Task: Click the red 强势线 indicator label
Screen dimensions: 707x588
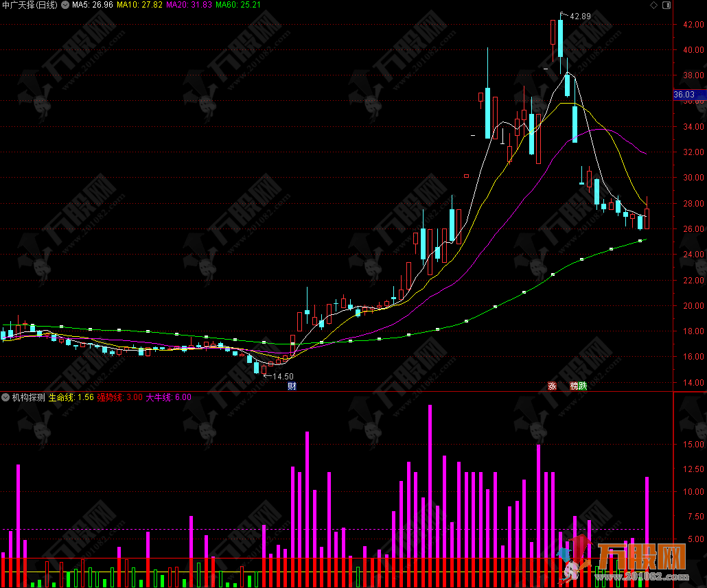Action: click(119, 397)
